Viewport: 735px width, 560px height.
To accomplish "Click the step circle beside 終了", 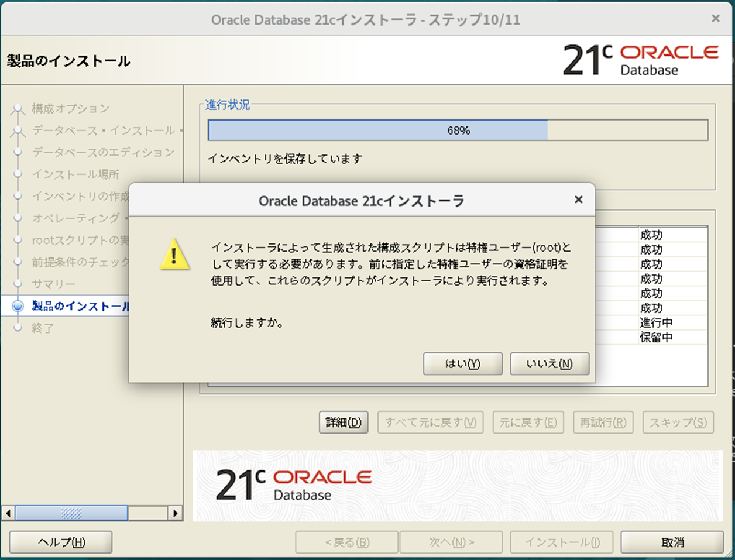I will (18, 328).
